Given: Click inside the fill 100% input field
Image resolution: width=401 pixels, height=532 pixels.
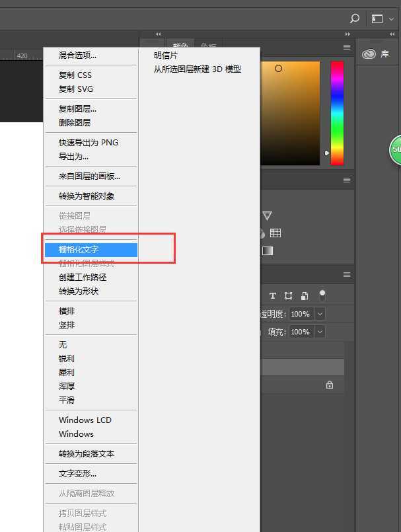Looking at the screenshot, I should point(300,332).
